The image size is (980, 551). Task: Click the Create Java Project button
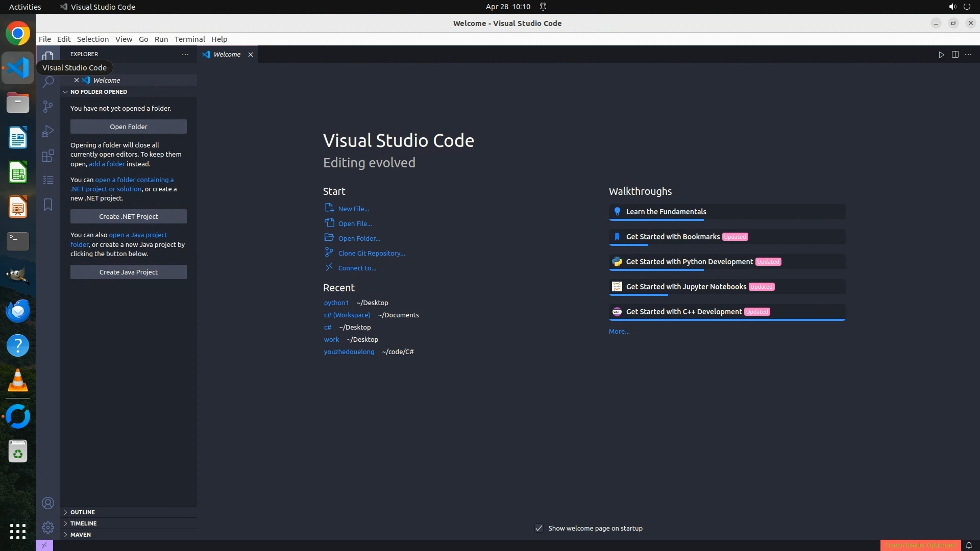129,272
